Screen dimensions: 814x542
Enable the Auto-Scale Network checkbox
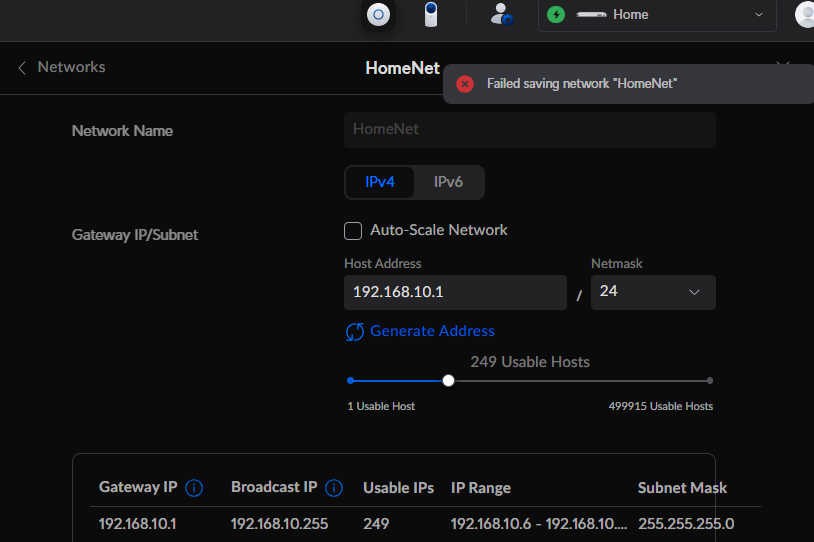[353, 231]
